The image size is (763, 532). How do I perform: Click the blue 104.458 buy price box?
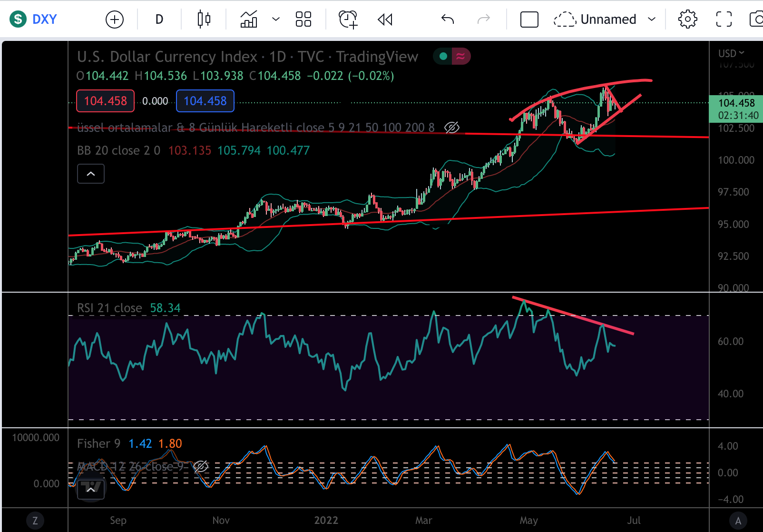coord(205,101)
